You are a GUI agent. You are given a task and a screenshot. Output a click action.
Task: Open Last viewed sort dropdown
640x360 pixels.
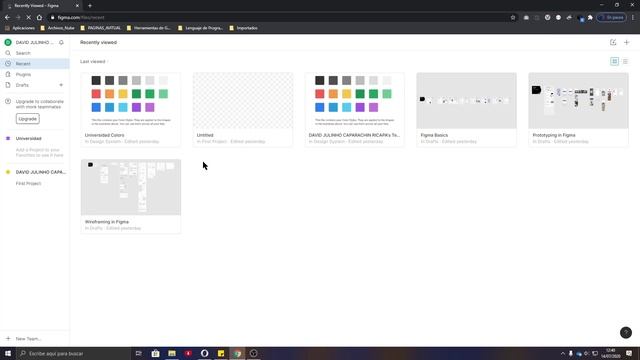(x=94, y=61)
